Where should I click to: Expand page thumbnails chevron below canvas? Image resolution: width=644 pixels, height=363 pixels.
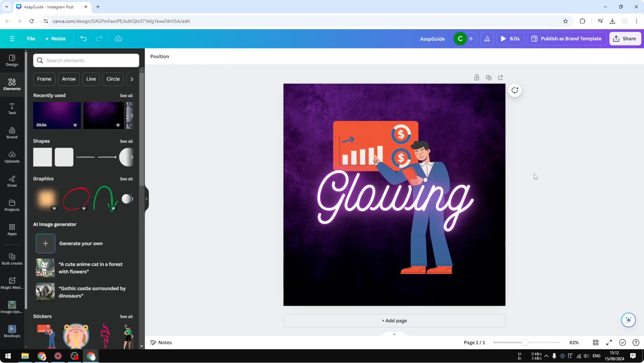coord(394,335)
